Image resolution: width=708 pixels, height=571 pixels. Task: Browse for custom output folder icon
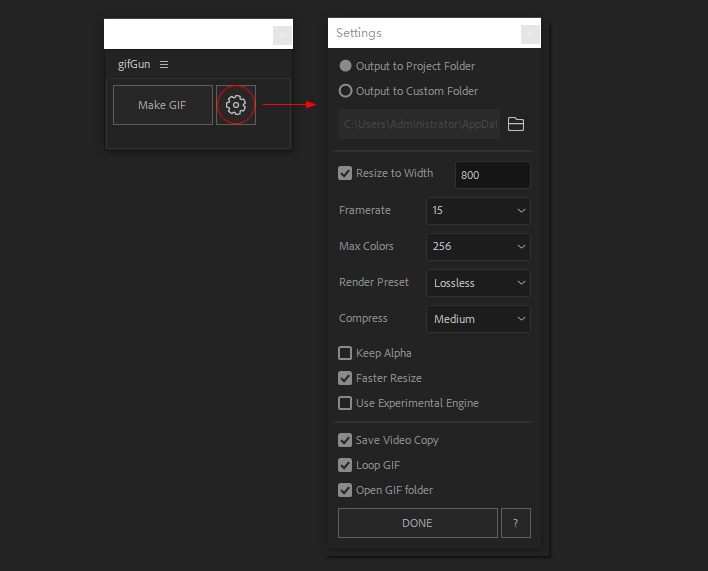(x=516, y=124)
